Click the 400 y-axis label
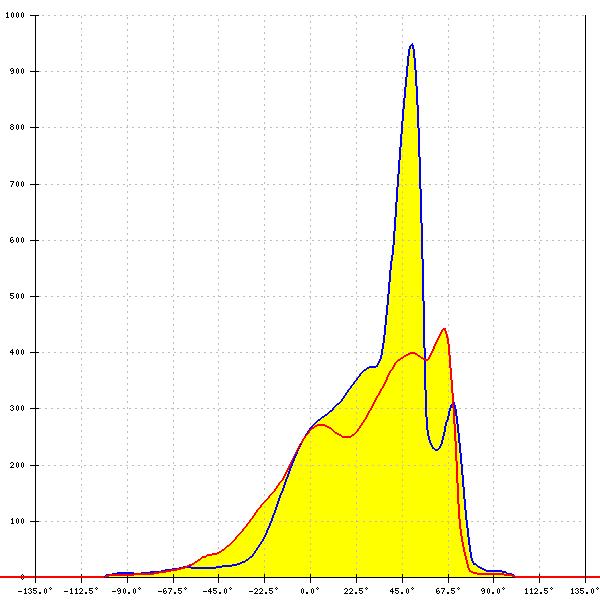The image size is (600, 600). (17, 352)
